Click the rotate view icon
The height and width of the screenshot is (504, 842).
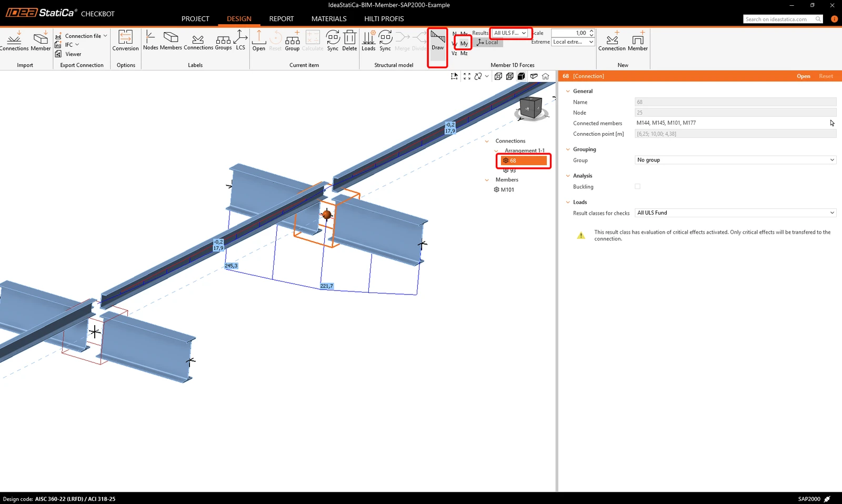click(478, 76)
